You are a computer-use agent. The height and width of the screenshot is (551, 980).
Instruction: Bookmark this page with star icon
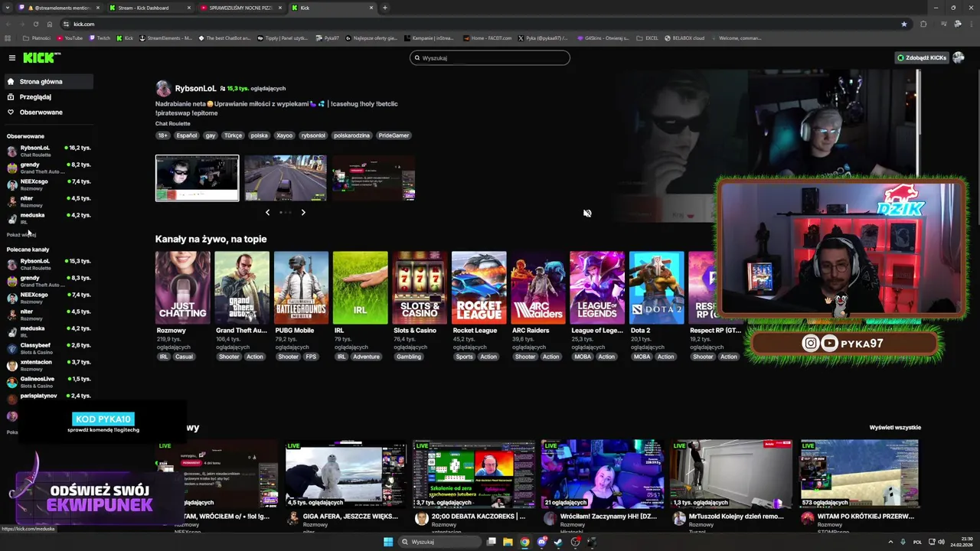[903, 24]
